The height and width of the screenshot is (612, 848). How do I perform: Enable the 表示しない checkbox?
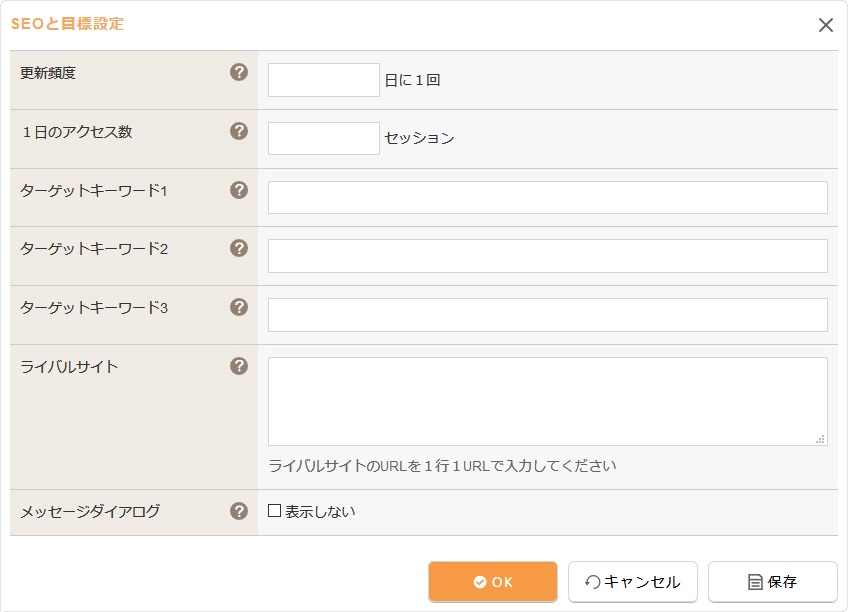pyautogui.click(x=275, y=511)
